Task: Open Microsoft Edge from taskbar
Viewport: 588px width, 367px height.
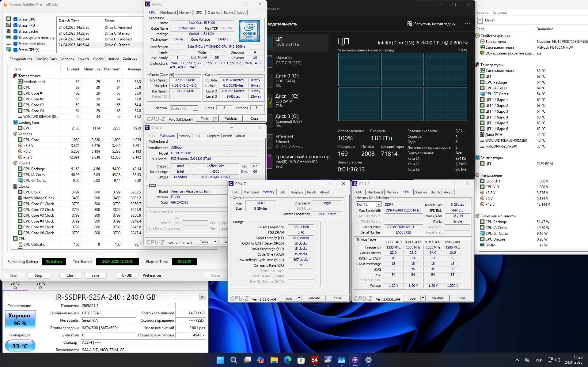Action: point(287,360)
